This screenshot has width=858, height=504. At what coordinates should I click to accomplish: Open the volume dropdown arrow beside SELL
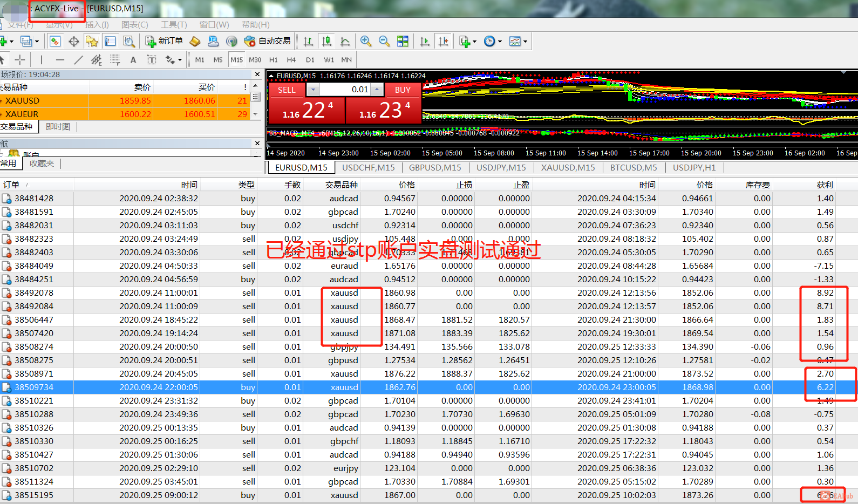(x=313, y=90)
